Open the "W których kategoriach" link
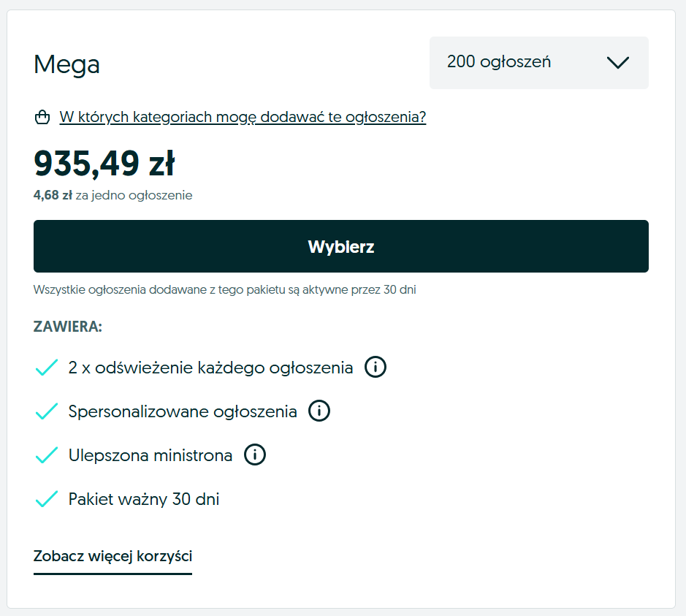Image resolution: width=686 pixels, height=616 pixels. pyautogui.click(x=243, y=117)
